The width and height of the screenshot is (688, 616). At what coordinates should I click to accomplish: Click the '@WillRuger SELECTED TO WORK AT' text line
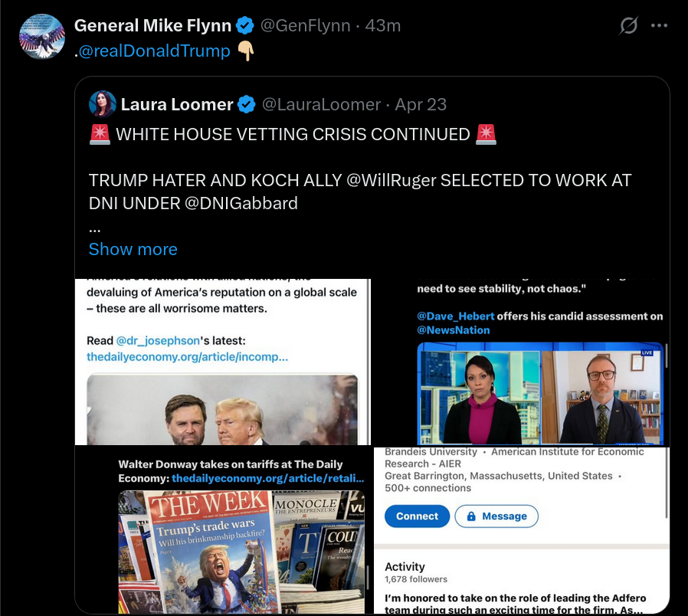489,180
